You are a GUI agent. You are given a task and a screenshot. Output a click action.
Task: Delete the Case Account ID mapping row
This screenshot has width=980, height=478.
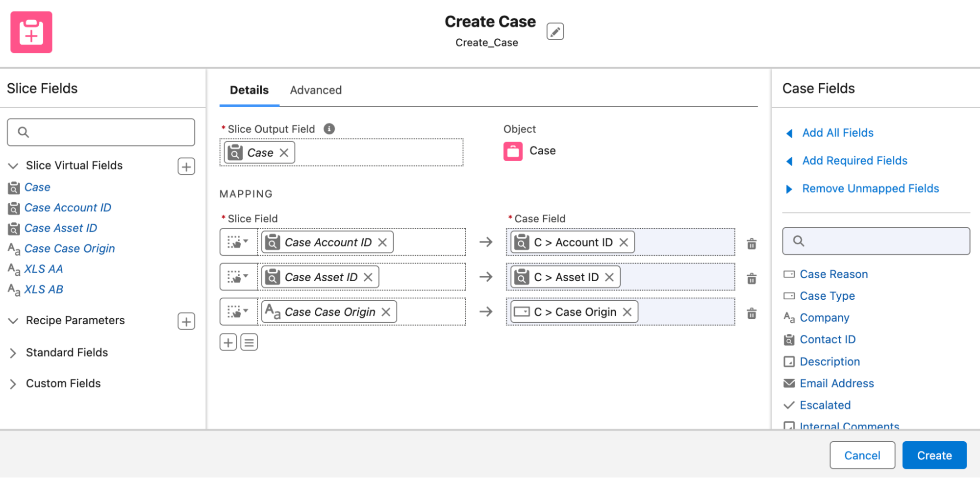pos(751,243)
